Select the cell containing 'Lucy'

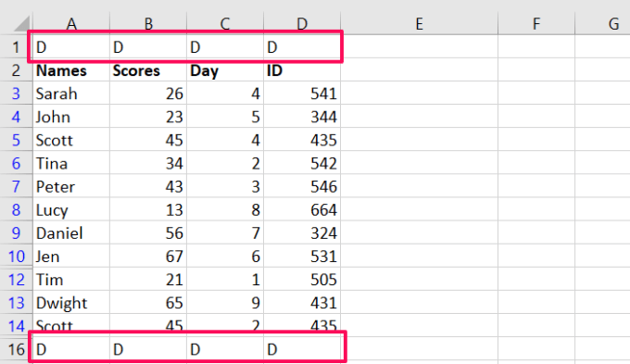71,209
